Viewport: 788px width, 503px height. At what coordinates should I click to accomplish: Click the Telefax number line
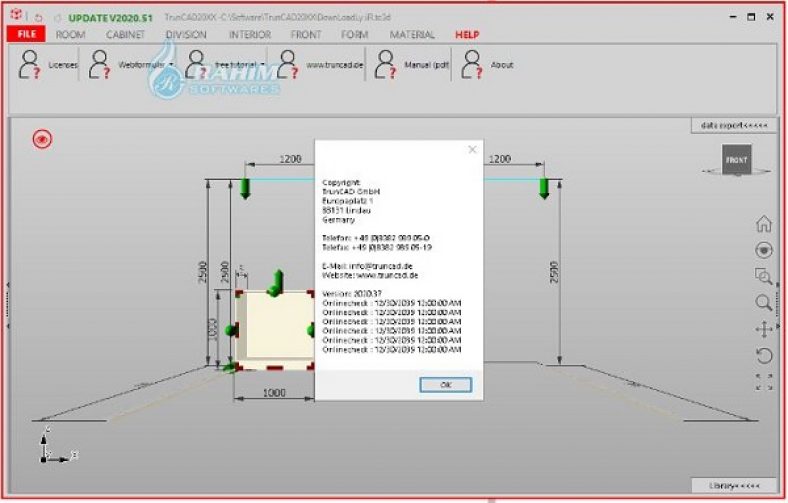tap(376, 247)
